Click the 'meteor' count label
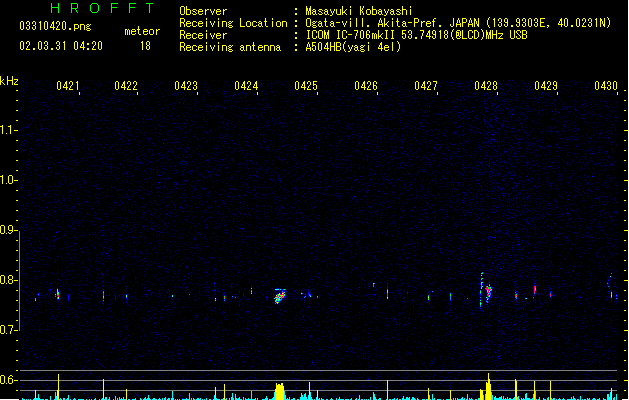 (x=142, y=31)
